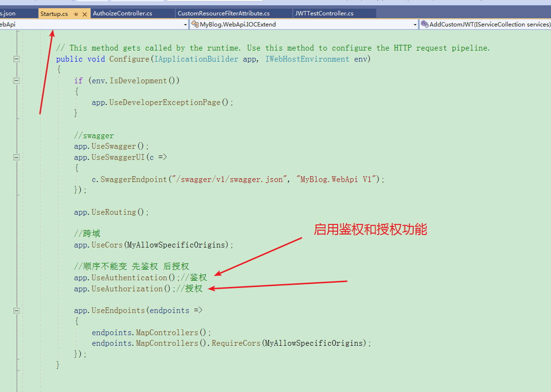Collapse the IsDevelopment if block
Screen dimensions: 551x392
[x=16, y=80]
